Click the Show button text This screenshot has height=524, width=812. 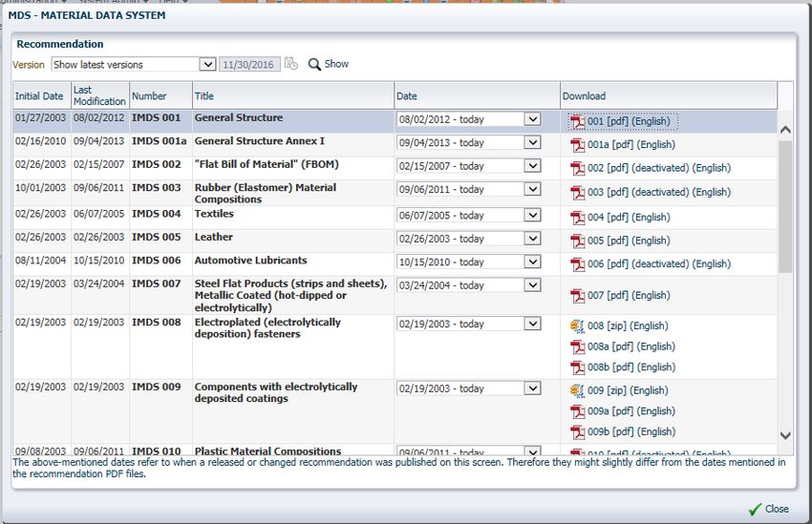click(x=336, y=64)
